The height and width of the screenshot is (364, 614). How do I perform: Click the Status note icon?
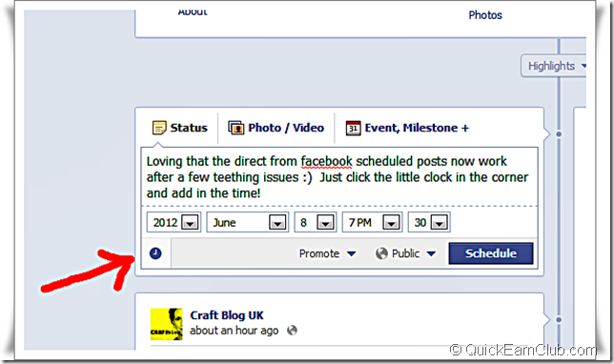159,128
